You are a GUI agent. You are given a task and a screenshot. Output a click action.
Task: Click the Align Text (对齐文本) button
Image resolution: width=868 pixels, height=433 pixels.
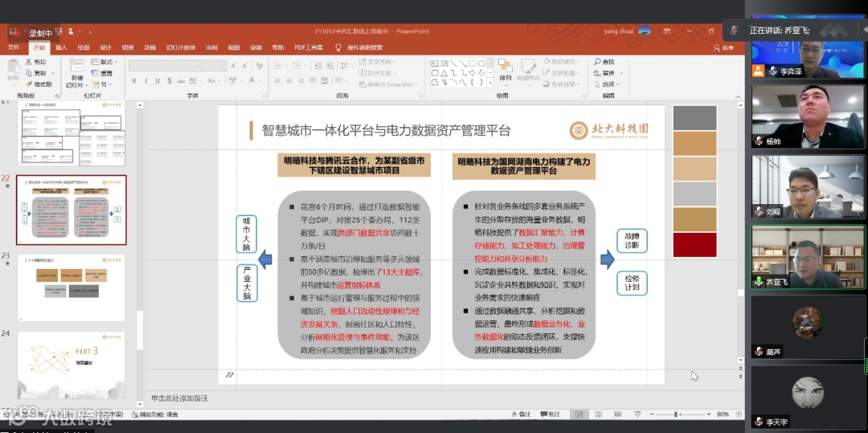pyautogui.click(x=378, y=73)
